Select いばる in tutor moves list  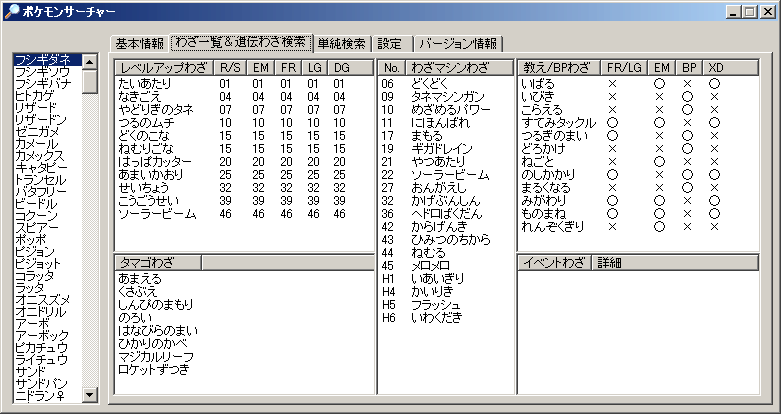click(x=537, y=84)
